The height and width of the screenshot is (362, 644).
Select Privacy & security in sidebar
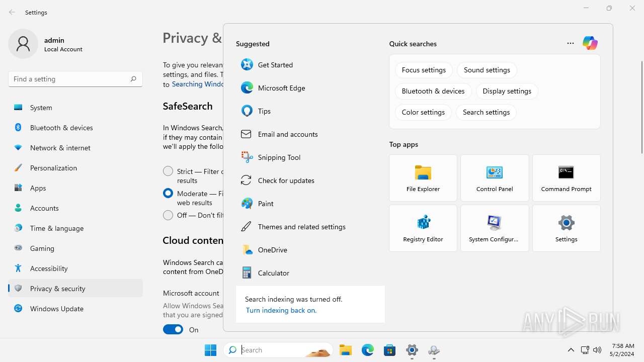pos(75,289)
